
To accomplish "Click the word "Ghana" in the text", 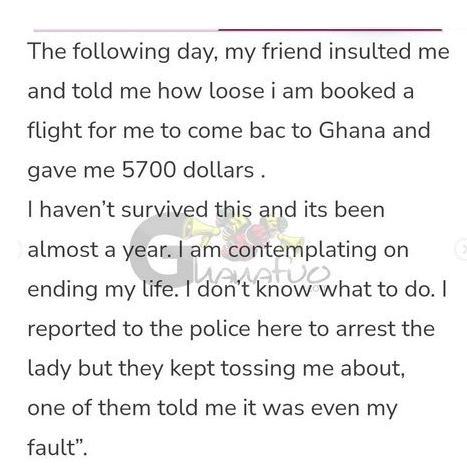I will (352, 130).
